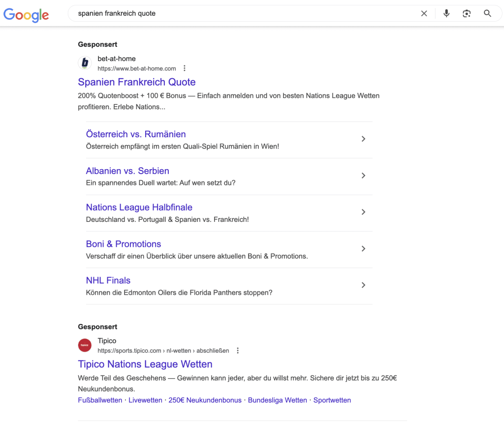Viewport: 504px width, 423px height.
Task: Click the Fußballwetten sitelink
Action: [100, 400]
